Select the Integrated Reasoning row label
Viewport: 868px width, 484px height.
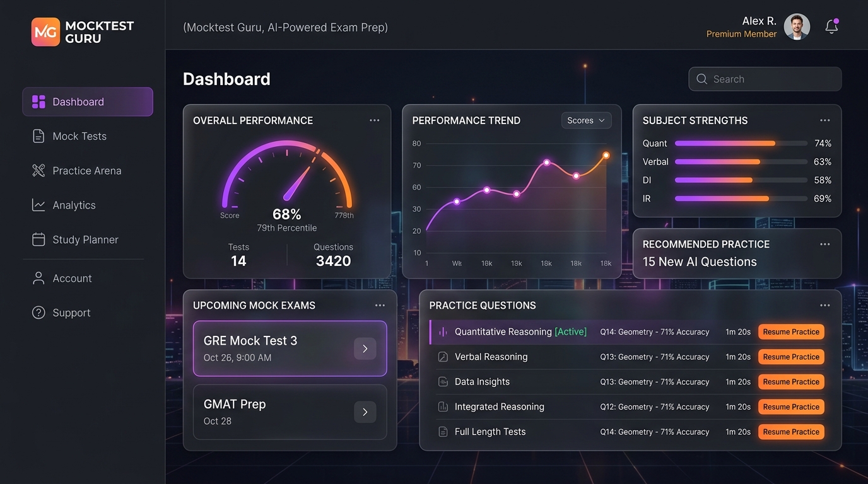499,407
